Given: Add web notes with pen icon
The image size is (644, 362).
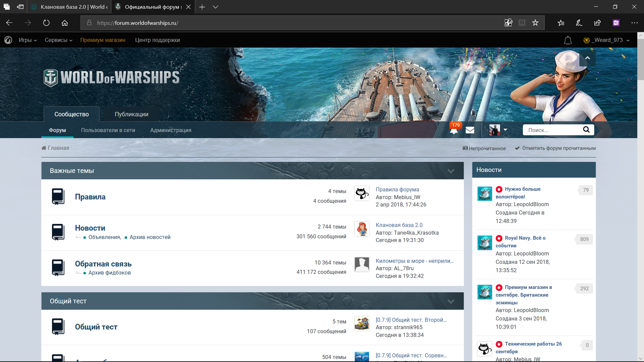Looking at the screenshot, I should tap(579, 23).
